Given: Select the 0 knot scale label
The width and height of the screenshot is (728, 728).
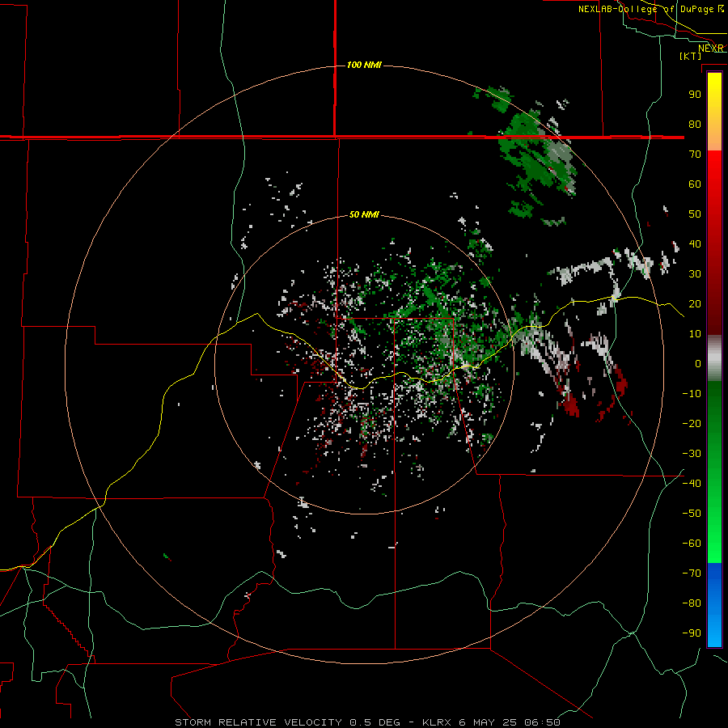Looking at the screenshot, I should (x=698, y=364).
